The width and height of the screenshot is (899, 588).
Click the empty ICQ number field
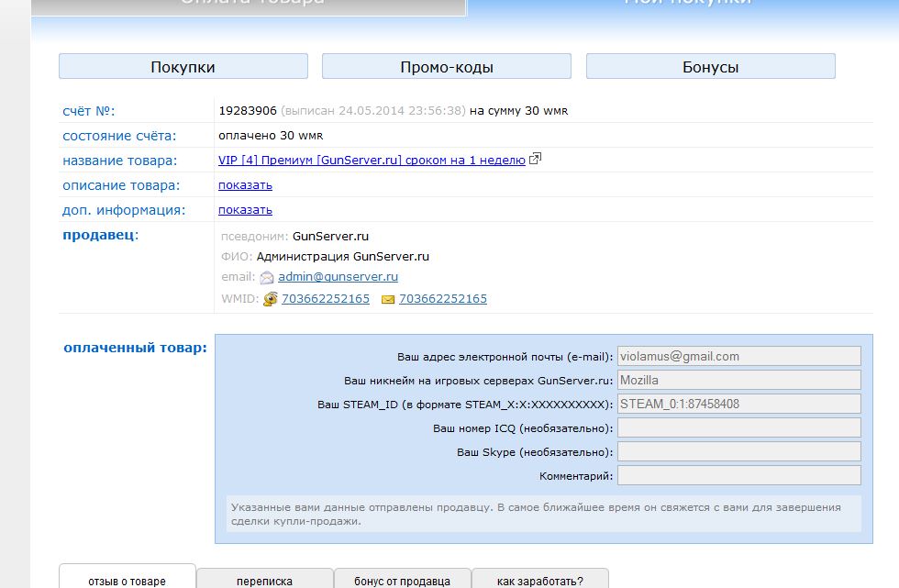[738, 427]
